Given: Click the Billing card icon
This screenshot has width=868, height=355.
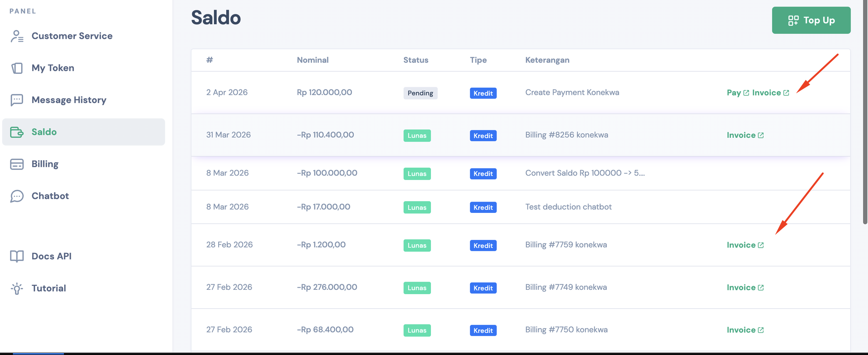Looking at the screenshot, I should coord(17,164).
